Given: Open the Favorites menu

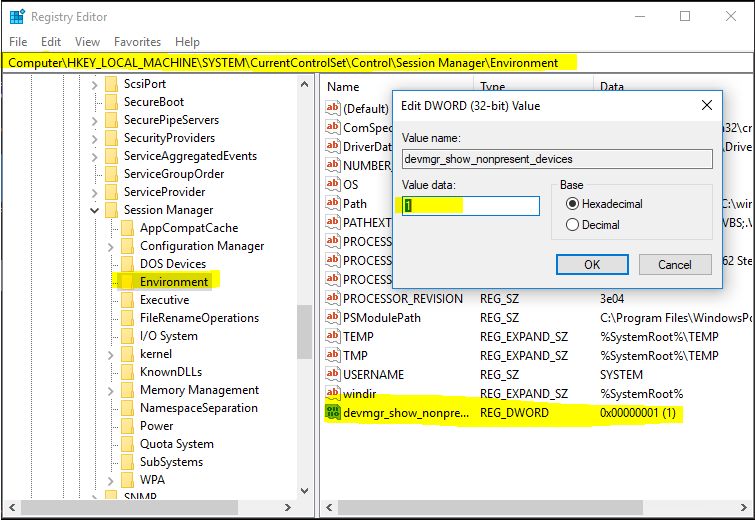Looking at the screenshot, I should 137,42.
